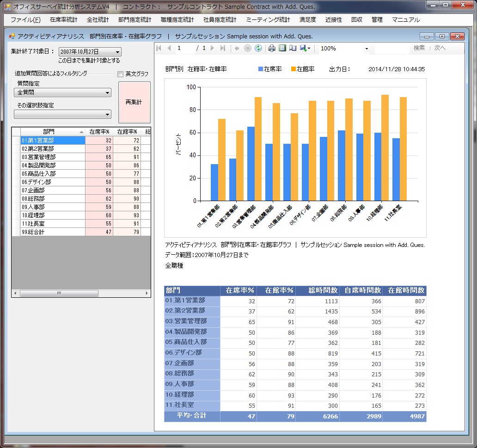Image resolution: width=477 pixels, height=448 pixels.
Task: Open the 質問指定 combo box showing 全質問
Action: tap(63, 92)
